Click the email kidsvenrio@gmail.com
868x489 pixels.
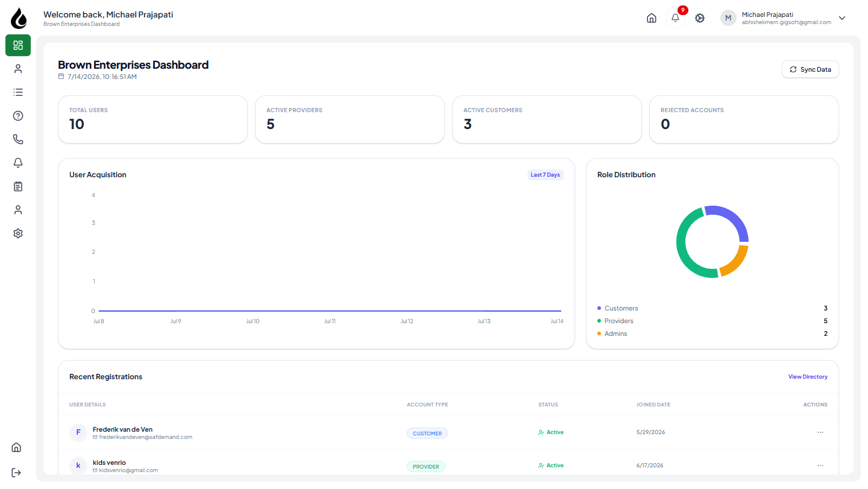pos(128,470)
